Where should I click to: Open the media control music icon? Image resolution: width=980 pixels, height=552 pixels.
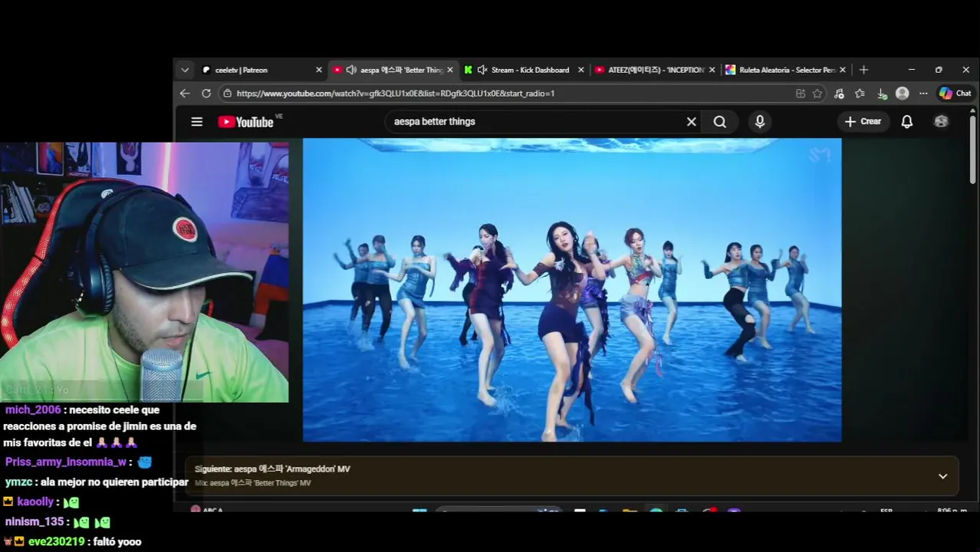(x=839, y=94)
